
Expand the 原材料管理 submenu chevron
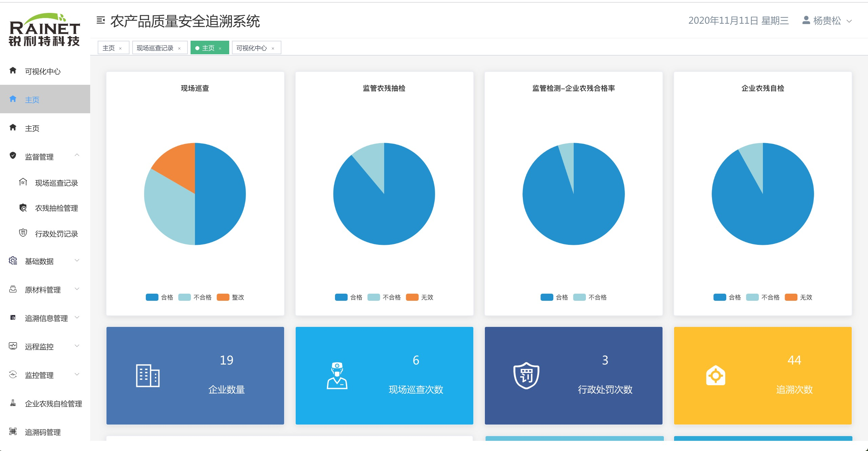tap(77, 289)
